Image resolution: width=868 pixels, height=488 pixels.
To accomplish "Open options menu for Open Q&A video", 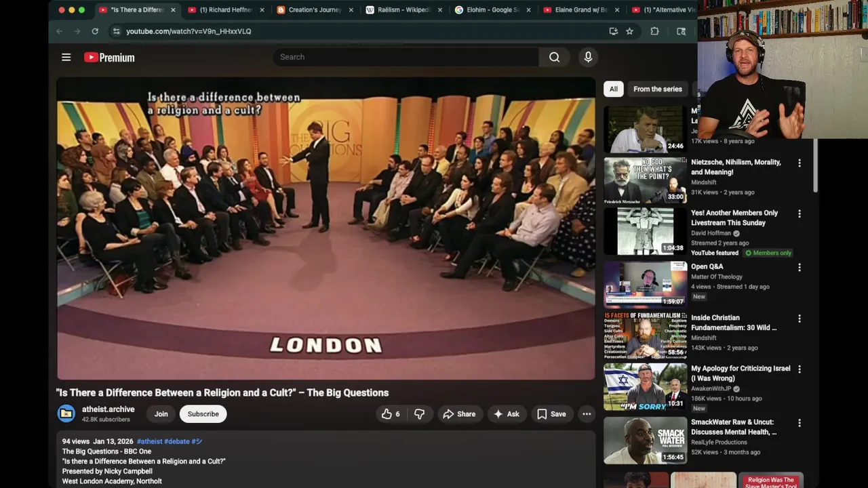I will pos(799,268).
